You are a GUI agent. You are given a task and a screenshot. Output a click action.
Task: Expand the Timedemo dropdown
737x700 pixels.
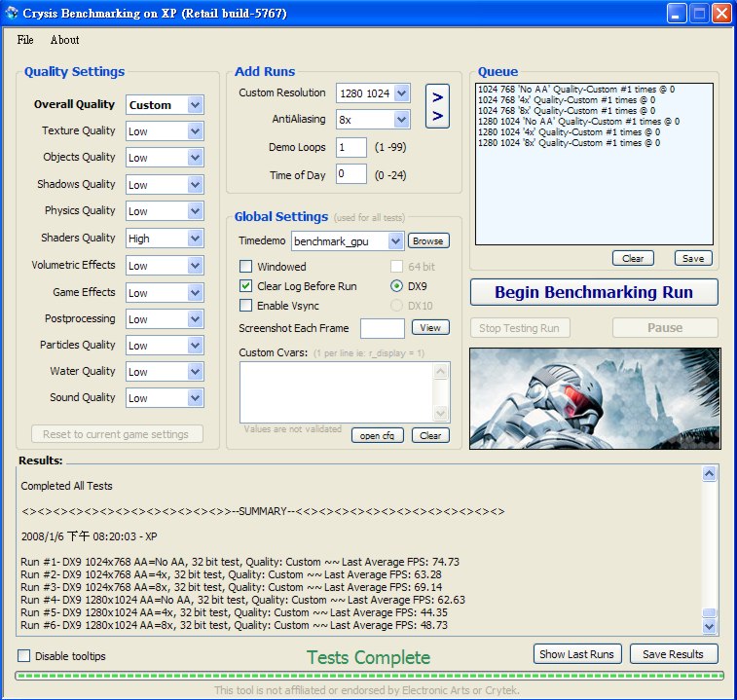[396, 241]
